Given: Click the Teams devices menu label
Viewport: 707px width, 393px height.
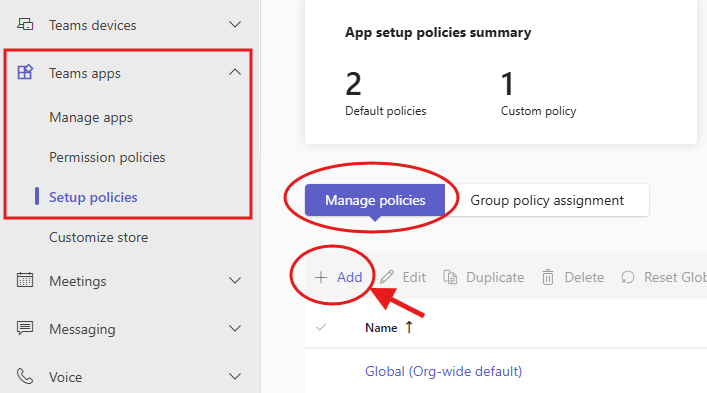Looking at the screenshot, I should [93, 25].
